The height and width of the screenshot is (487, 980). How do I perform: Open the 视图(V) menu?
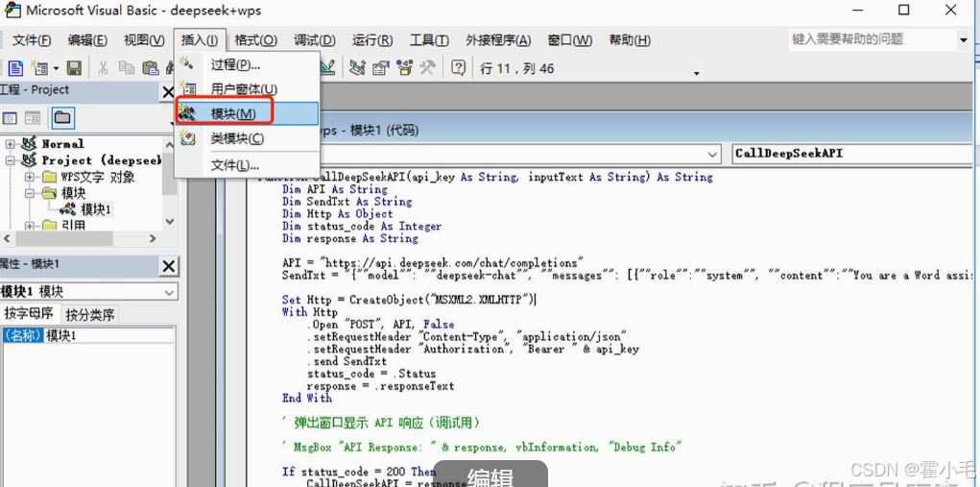click(x=144, y=40)
